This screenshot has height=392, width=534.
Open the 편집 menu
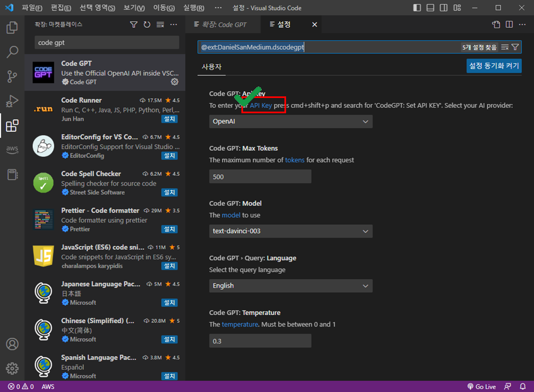[61, 8]
